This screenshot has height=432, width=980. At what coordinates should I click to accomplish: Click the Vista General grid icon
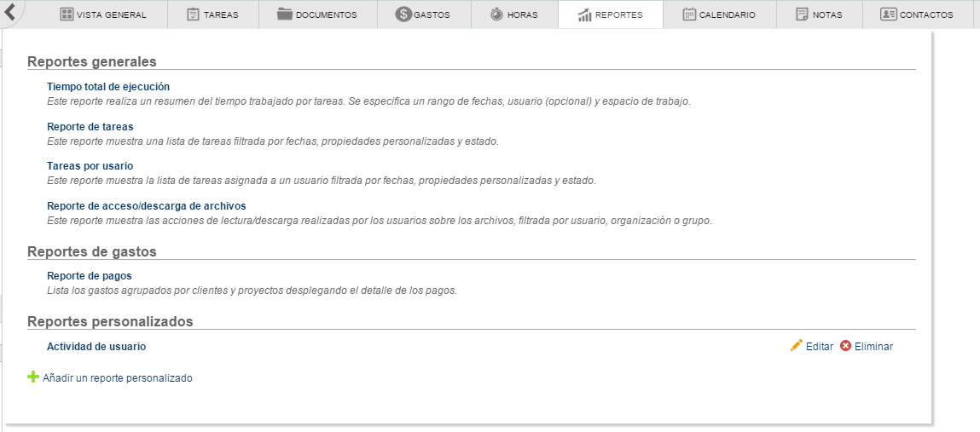click(67, 14)
